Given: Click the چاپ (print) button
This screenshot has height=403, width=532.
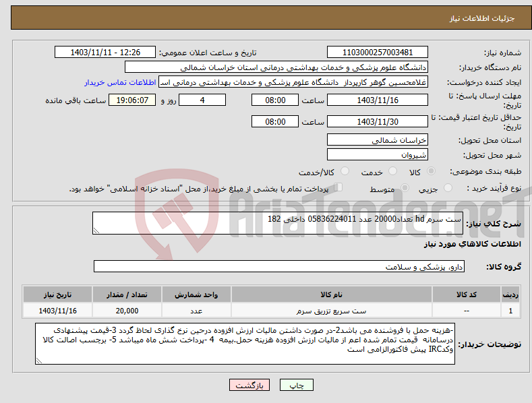Looking at the screenshot, I should (x=296, y=385).
